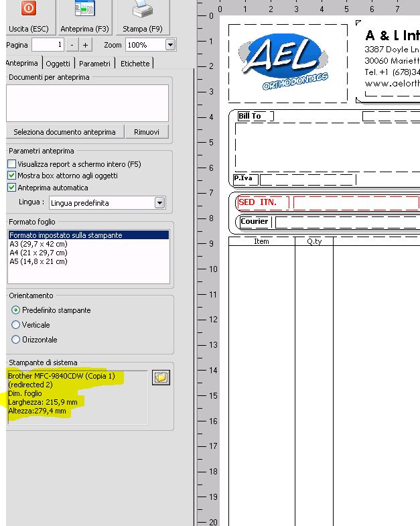420x526 pixels.
Task: Open the Etichette tab
Action: pos(135,64)
